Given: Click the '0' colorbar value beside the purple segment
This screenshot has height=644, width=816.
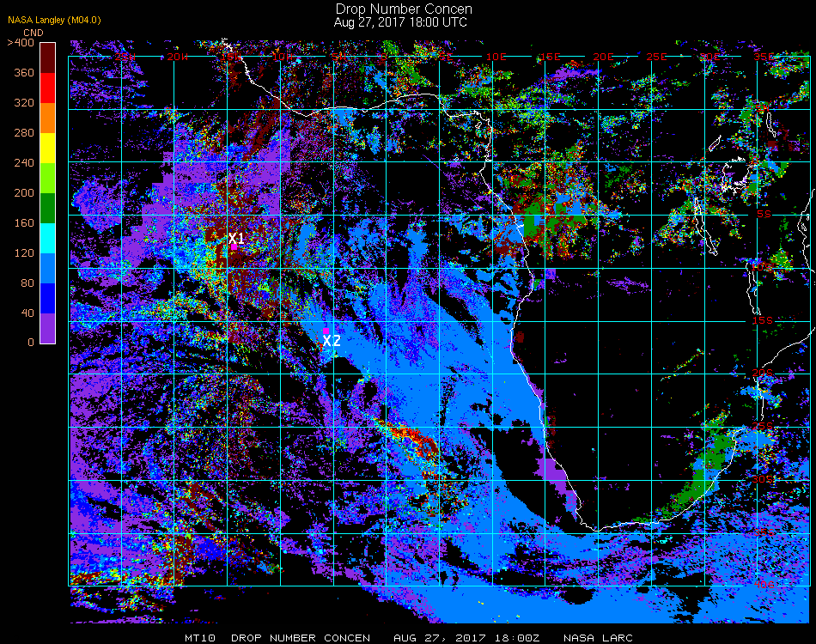Looking at the screenshot, I should (31, 343).
